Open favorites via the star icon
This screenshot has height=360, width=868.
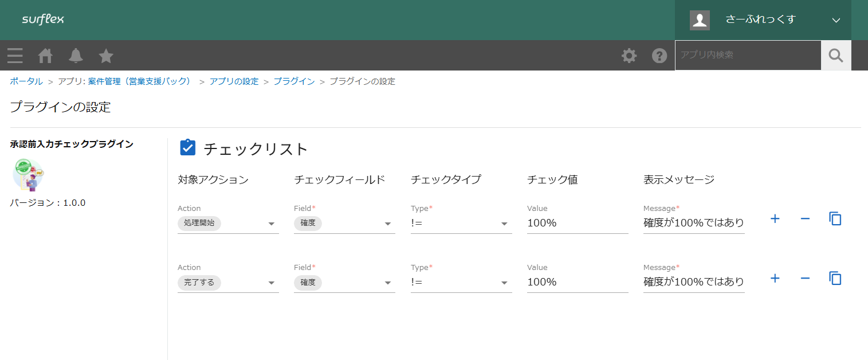[x=105, y=55]
